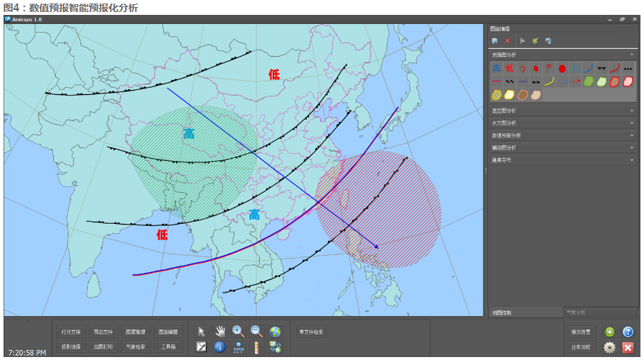Select the purple straight line tool
This screenshot has width=644, height=362.
523,81
